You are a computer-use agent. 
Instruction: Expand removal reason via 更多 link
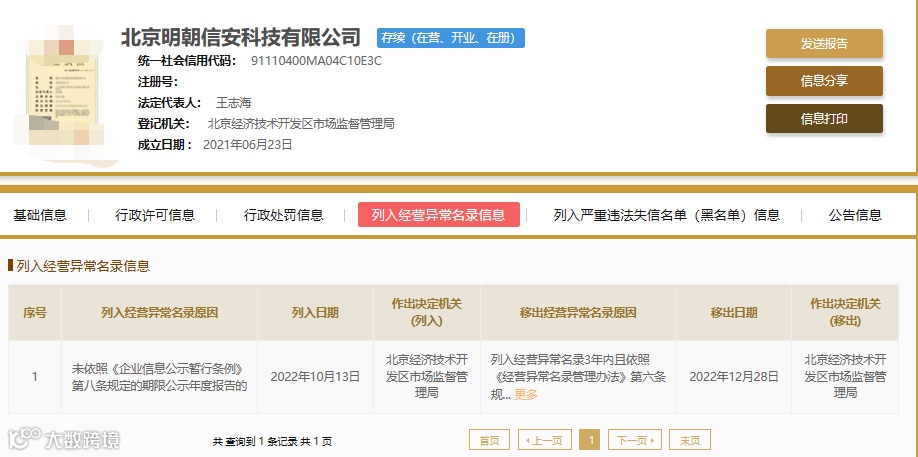pos(526,394)
